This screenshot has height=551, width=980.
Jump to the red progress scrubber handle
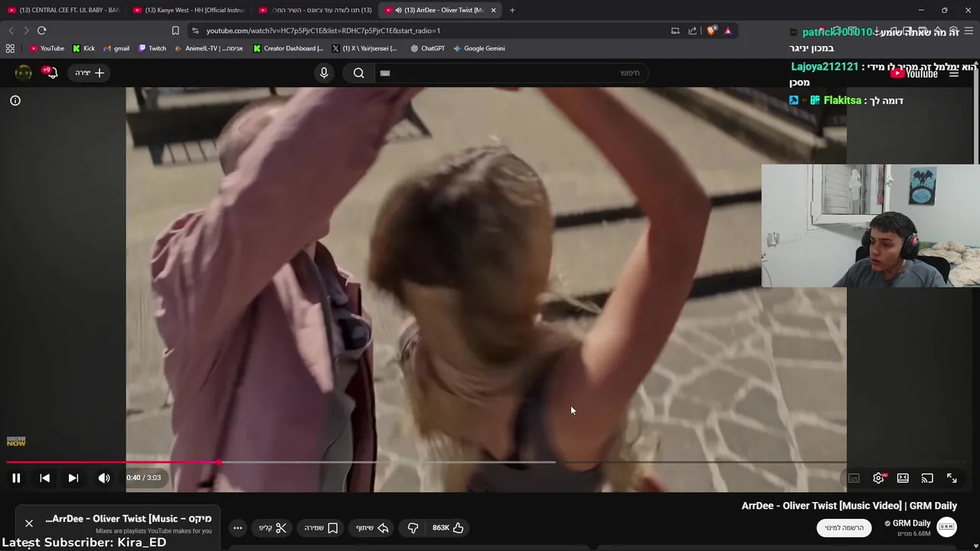coord(219,462)
